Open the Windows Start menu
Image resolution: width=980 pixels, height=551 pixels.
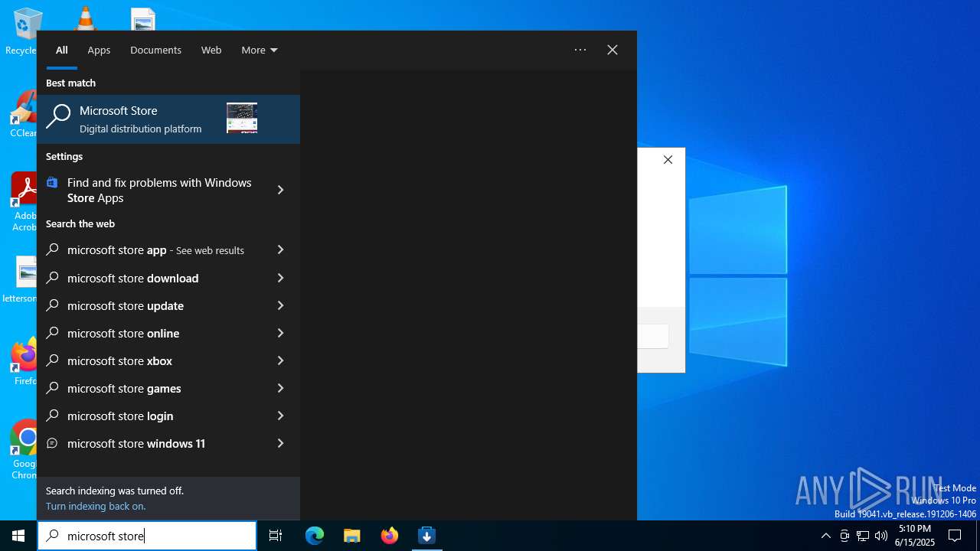(x=18, y=536)
